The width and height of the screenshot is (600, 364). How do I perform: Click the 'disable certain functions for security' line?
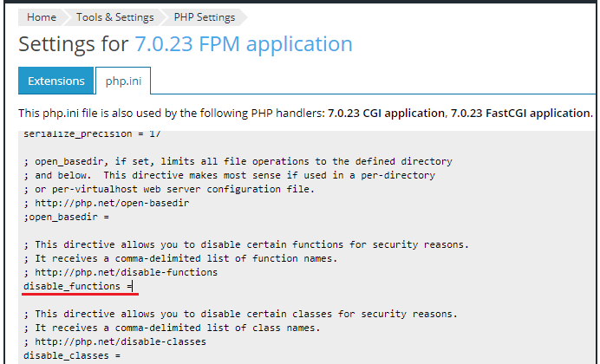(246, 244)
